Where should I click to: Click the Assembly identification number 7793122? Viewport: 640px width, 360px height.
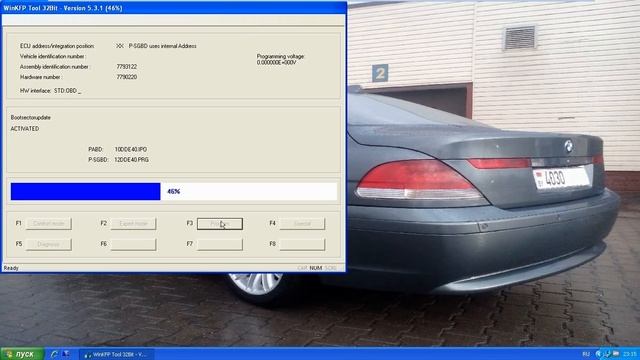(127, 67)
